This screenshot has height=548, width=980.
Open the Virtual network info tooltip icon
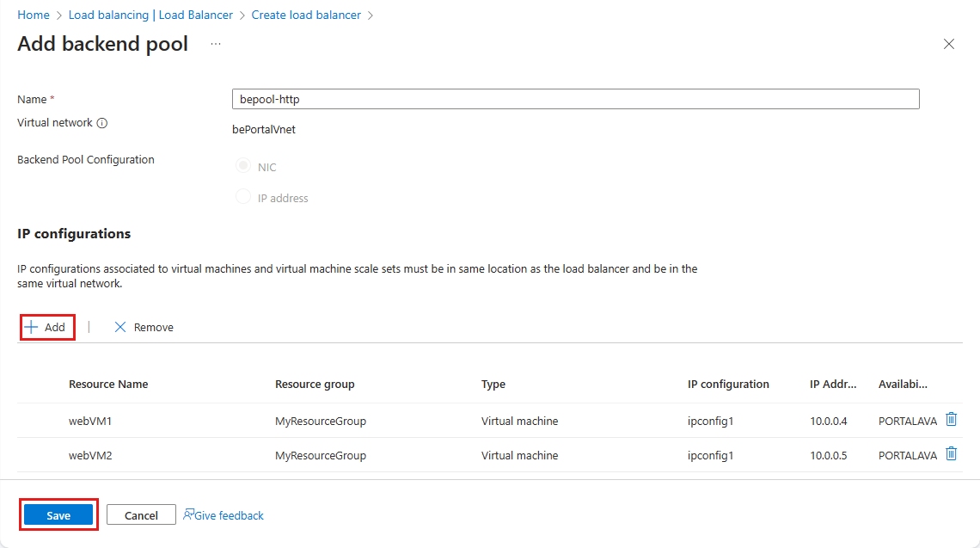102,122
